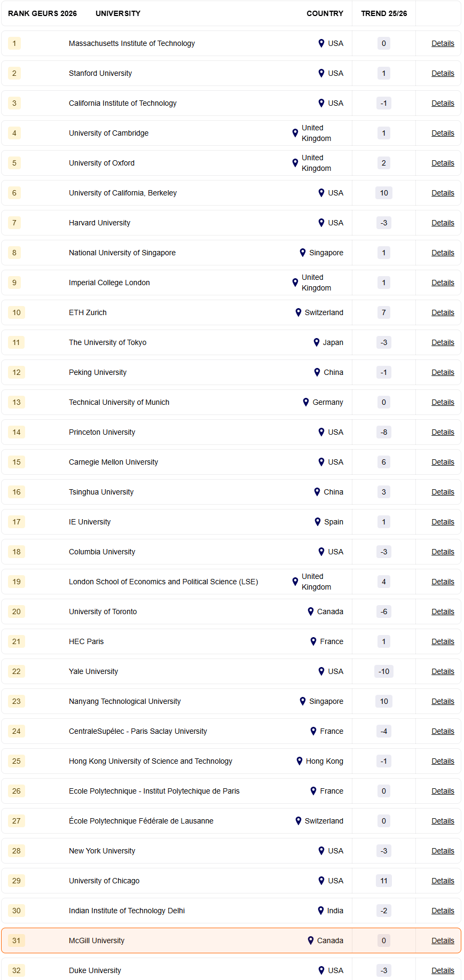Image resolution: width=464 pixels, height=980 pixels.
Task: Open Details for Tsinghua University
Action: click(443, 492)
